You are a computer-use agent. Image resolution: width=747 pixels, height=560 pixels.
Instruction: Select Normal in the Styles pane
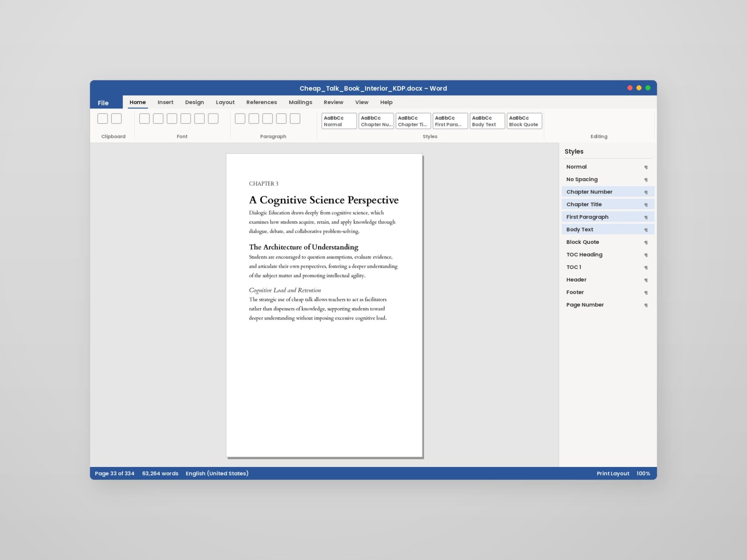click(608, 167)
